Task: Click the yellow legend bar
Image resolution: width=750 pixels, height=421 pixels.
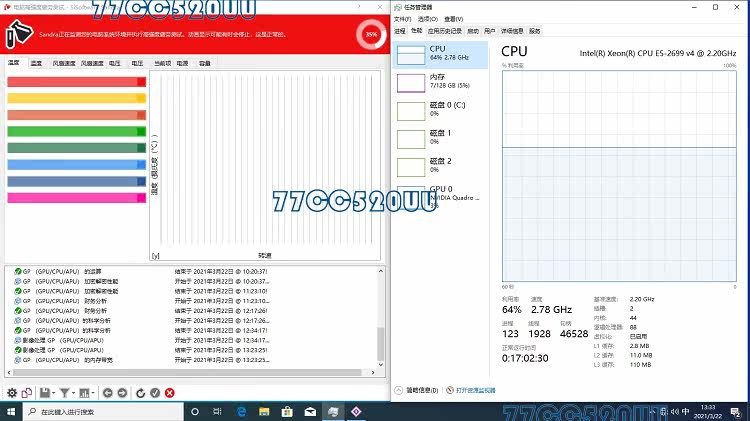Action: tap(77, 99)
